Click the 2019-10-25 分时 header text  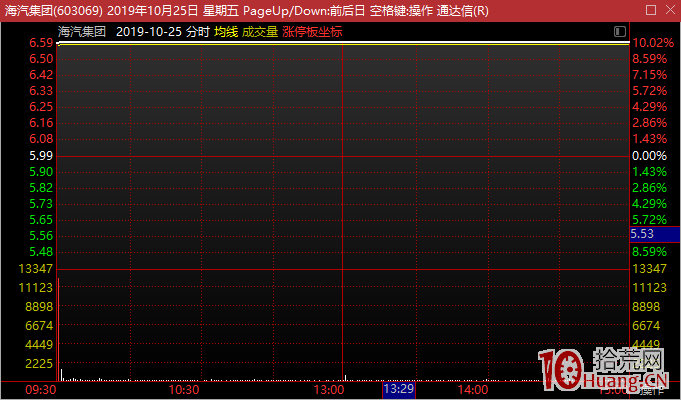pos(163,32)
